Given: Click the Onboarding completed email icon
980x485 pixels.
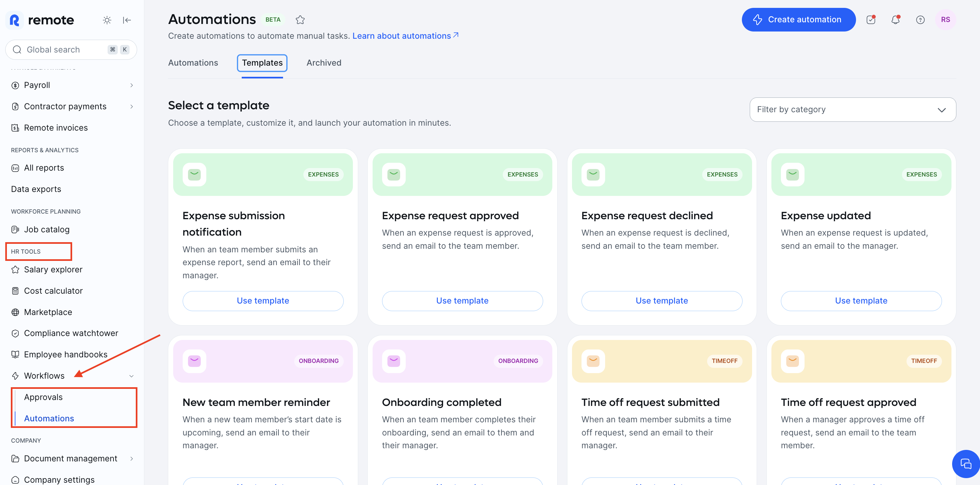Looking at the screenshot, I should (x=394, y=361).
